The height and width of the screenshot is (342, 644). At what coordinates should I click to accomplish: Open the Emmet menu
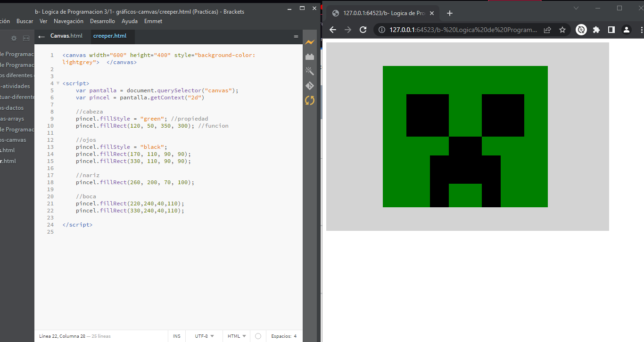(x=153, y=21)
